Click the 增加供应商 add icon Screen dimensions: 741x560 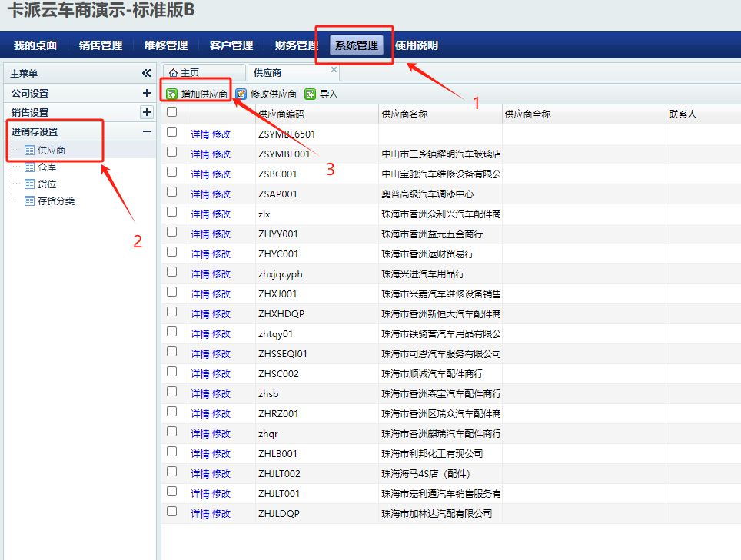[x=171, y=94]
